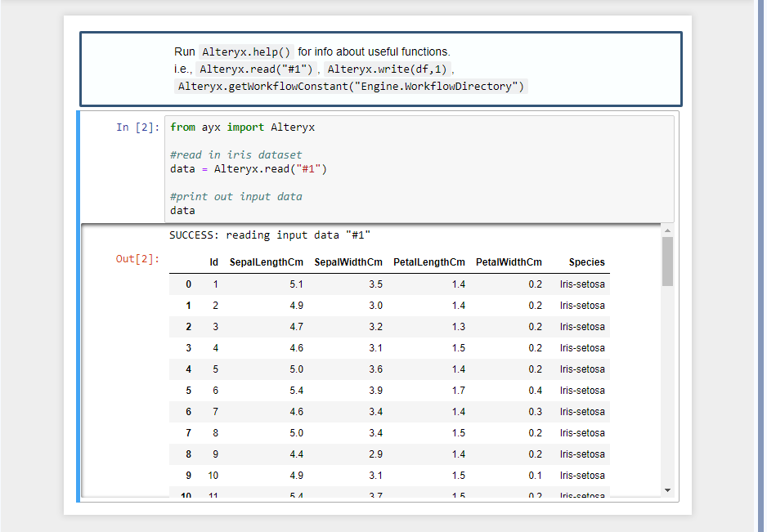The image size is (767, 532).
Task: Click the '#read in iris dataset' comment
Action: coord(236,155)
